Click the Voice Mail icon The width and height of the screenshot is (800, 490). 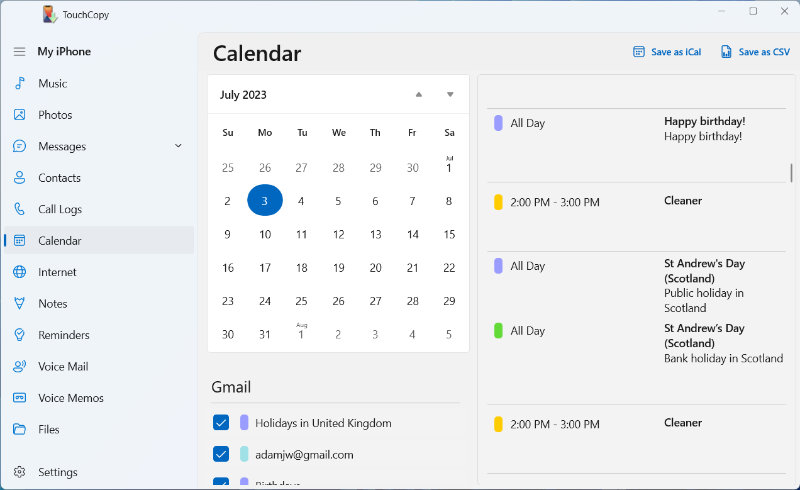pyautogui.click(x=19, y=366)
